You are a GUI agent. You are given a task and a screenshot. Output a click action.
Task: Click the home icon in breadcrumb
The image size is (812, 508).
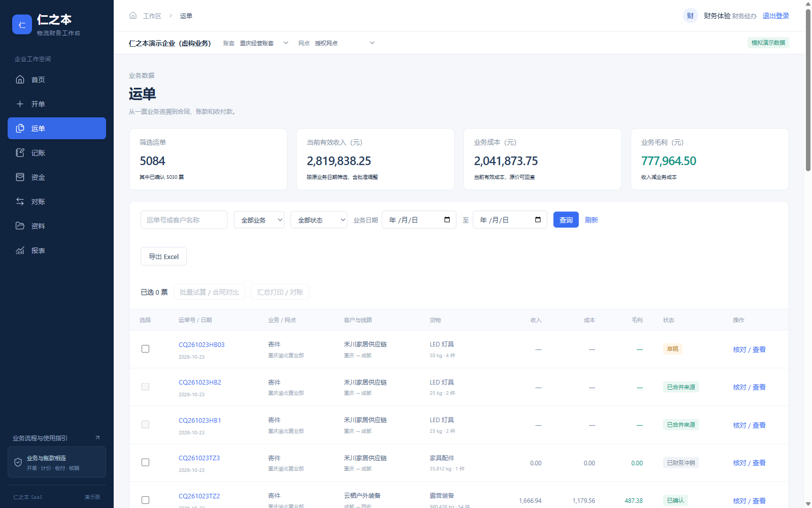tap(133, 16)
